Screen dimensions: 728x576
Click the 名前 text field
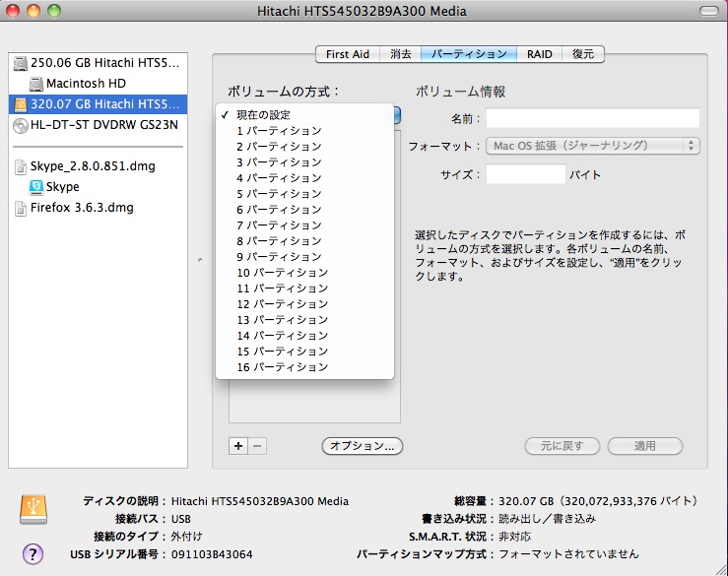pyautogui.click(x=593, y=118)
